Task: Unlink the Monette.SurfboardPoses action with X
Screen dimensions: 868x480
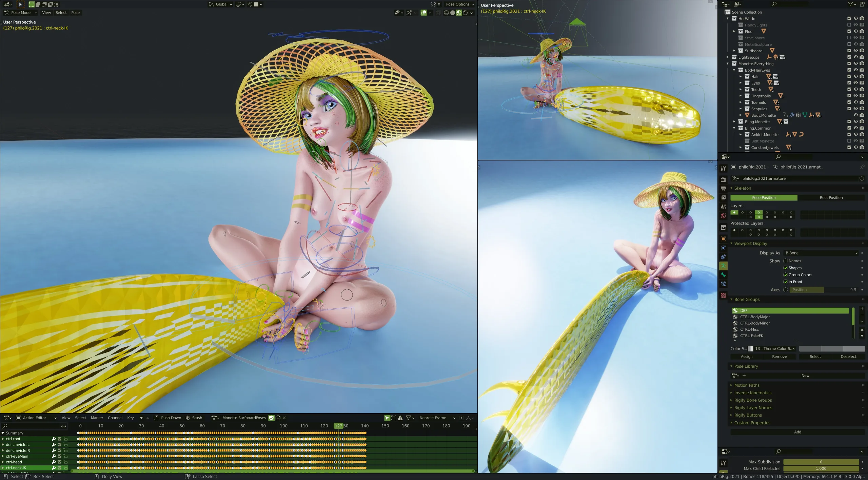Action: (284, 418)
